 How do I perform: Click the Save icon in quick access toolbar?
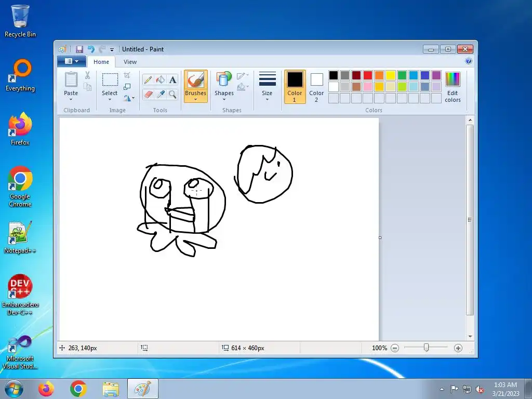click(79, 49)
